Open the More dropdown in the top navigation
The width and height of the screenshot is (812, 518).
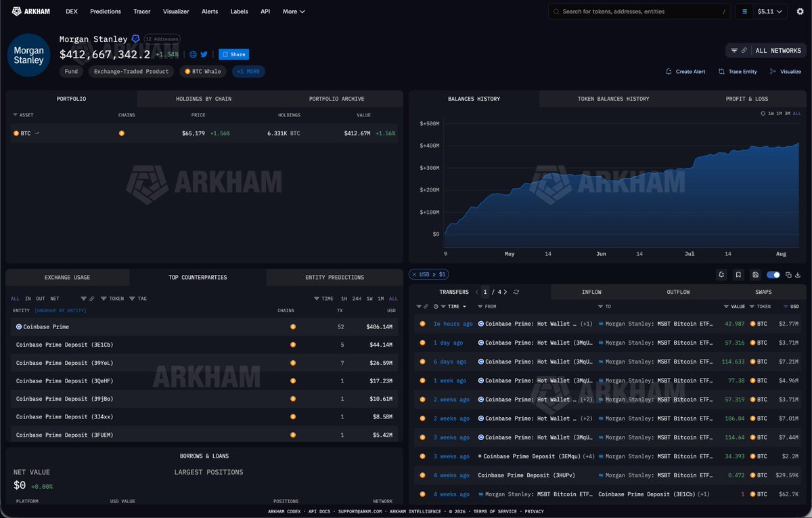coord(294,12)
